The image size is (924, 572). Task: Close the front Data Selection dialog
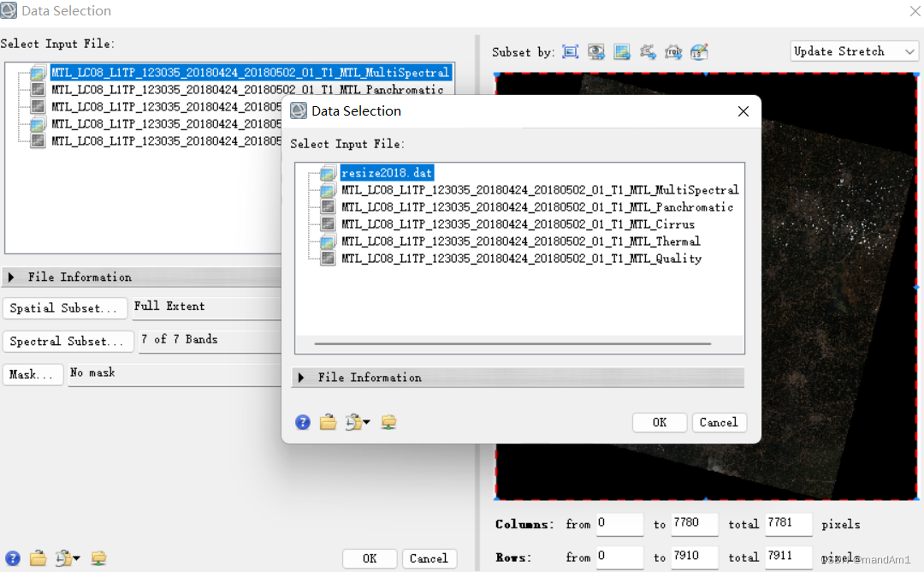(743, 111)
